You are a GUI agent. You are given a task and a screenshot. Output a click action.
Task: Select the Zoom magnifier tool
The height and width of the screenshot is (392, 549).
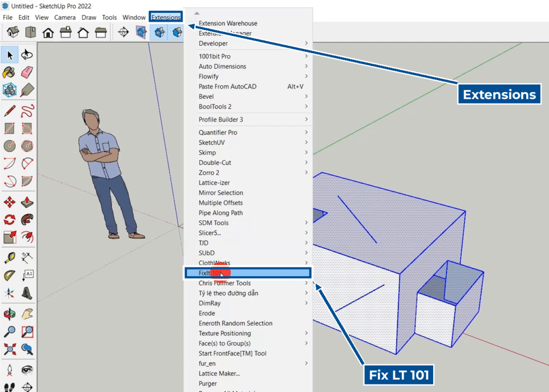tap(10, 331)
